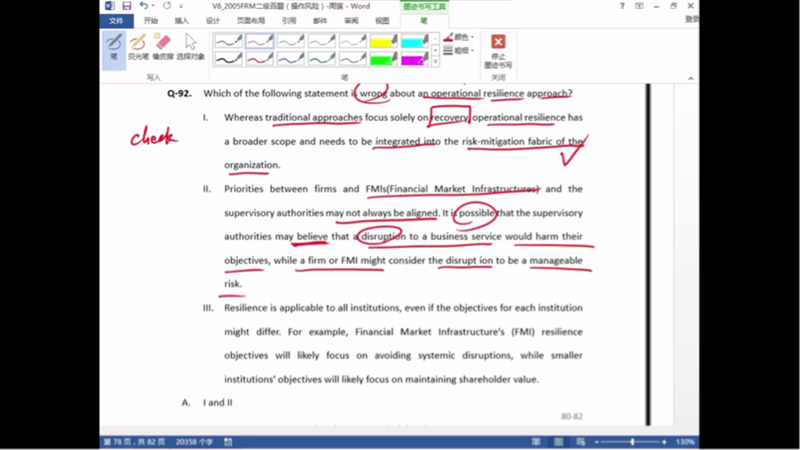Switch to the Design (设计) tab

[x=213, y=21]
